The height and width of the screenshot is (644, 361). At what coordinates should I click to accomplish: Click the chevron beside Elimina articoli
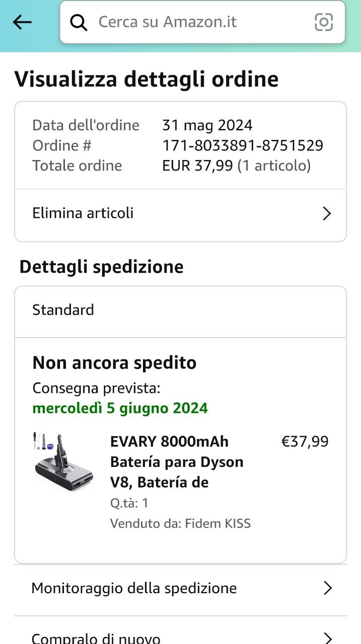(x=327, y=214)
